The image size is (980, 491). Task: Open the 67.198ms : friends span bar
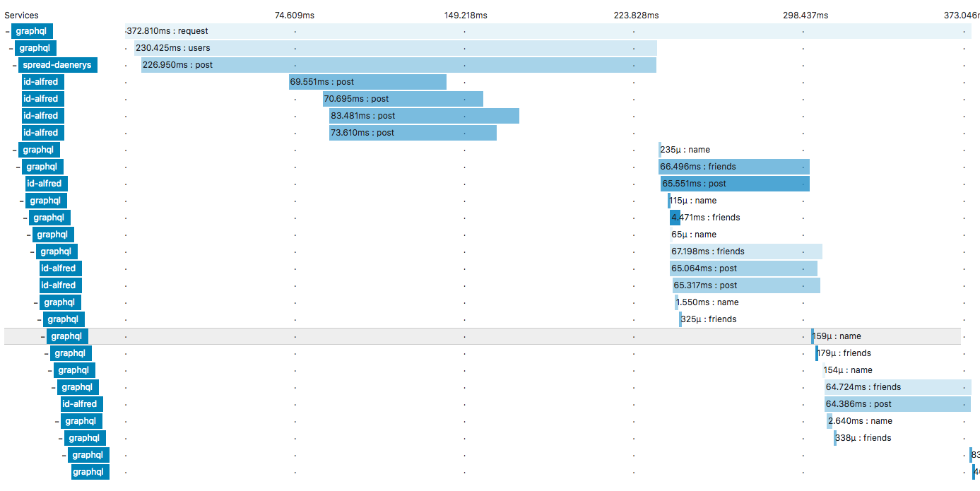point(746,252)
